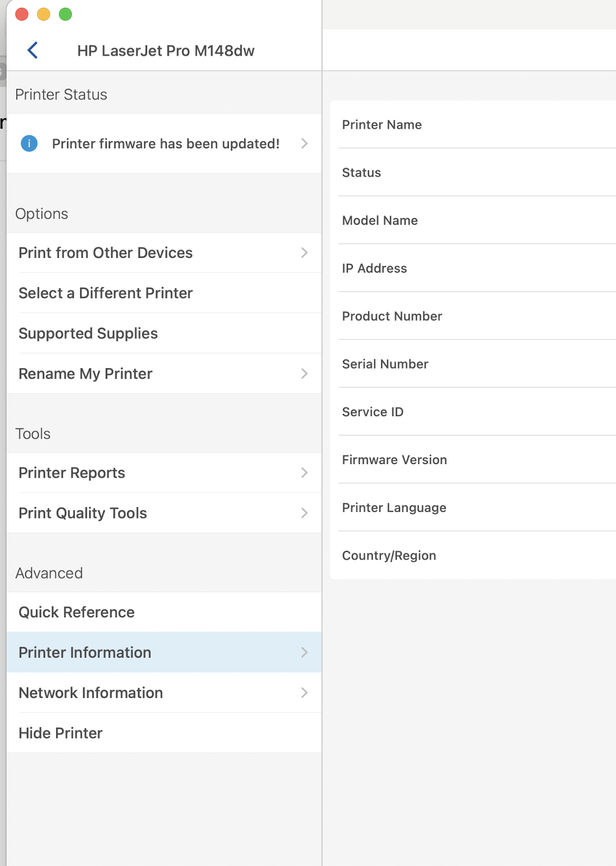Click Printer Reports under Tools
This screenshot has width=616, height=866.
[71, 473]
